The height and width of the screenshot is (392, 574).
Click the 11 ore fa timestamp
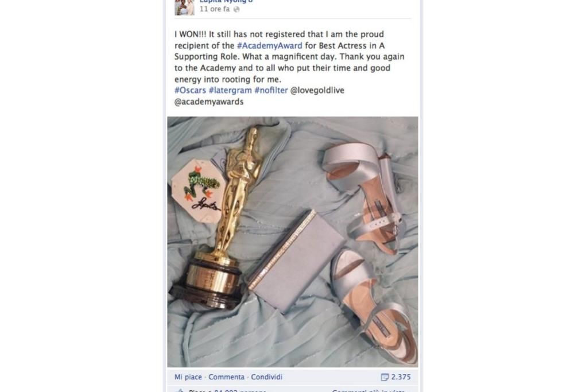(x=215, y=9)
